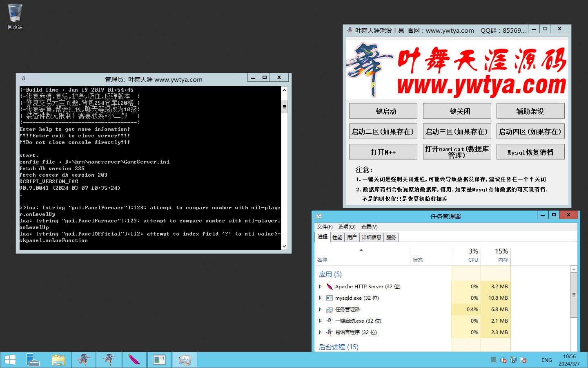The width and height of the screenshot is (588, 368).
Task: Click the console vertical scrollbar thumb
Action: point(284,107)
